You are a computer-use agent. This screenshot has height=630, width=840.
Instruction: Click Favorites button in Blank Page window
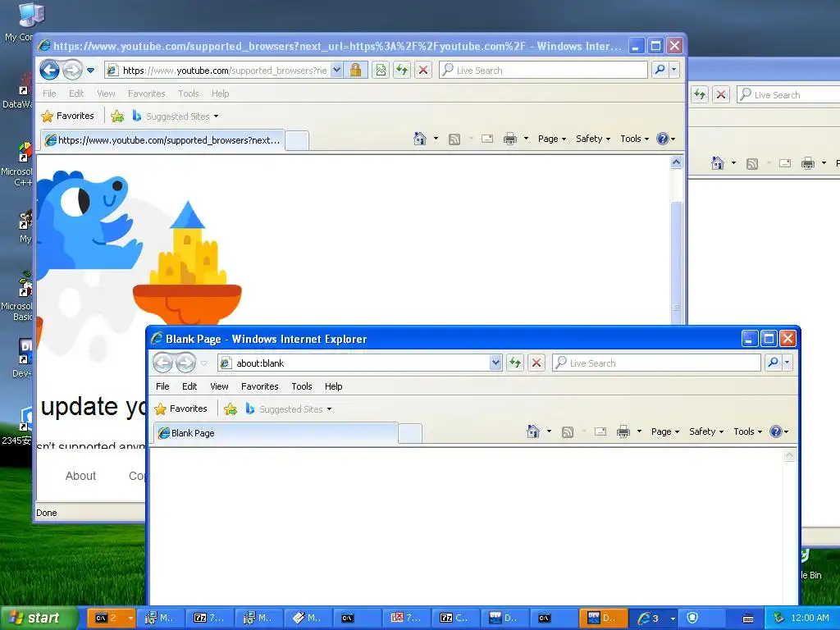[180, 409]
